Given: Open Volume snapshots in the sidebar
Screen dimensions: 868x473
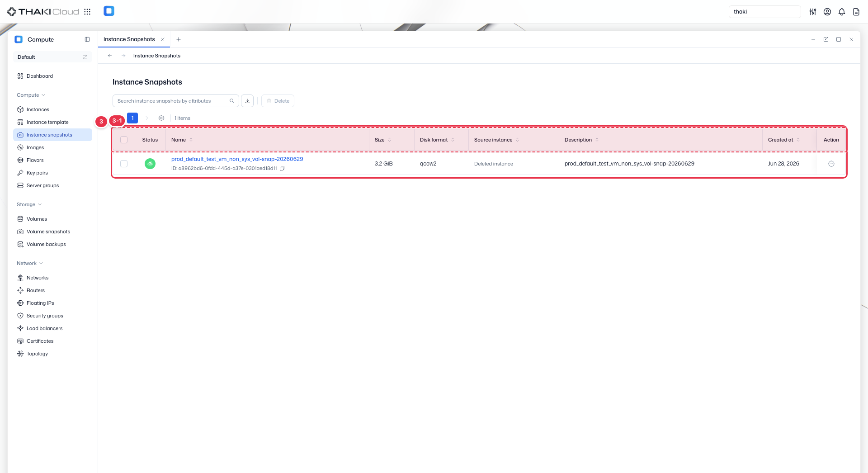Looking at the screenshot, I should pos(52,232).
